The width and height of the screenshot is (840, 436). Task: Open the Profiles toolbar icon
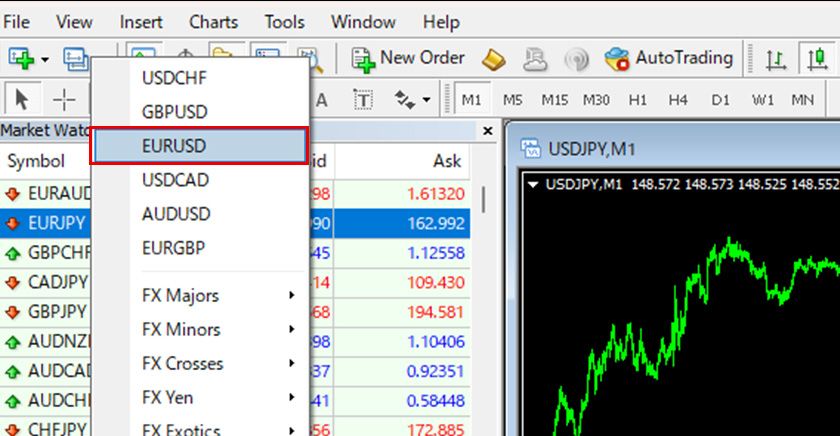pos(75,59)
